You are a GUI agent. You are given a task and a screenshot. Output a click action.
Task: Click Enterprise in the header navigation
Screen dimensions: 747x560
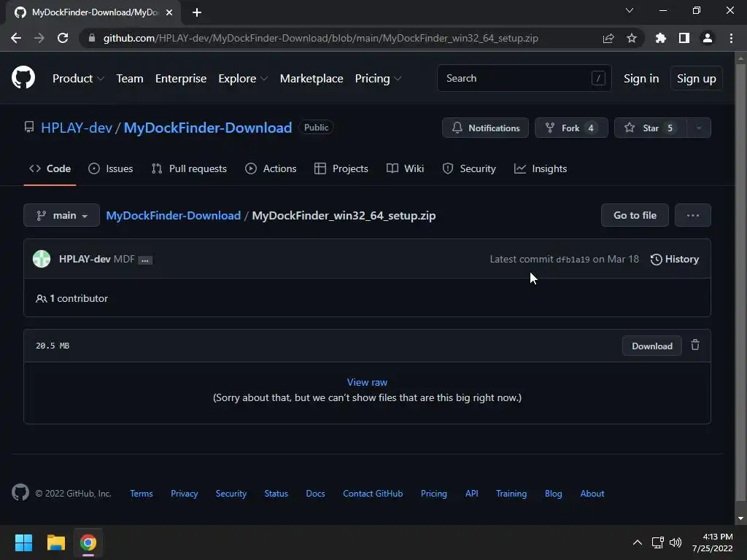click(x=181, y=79)
